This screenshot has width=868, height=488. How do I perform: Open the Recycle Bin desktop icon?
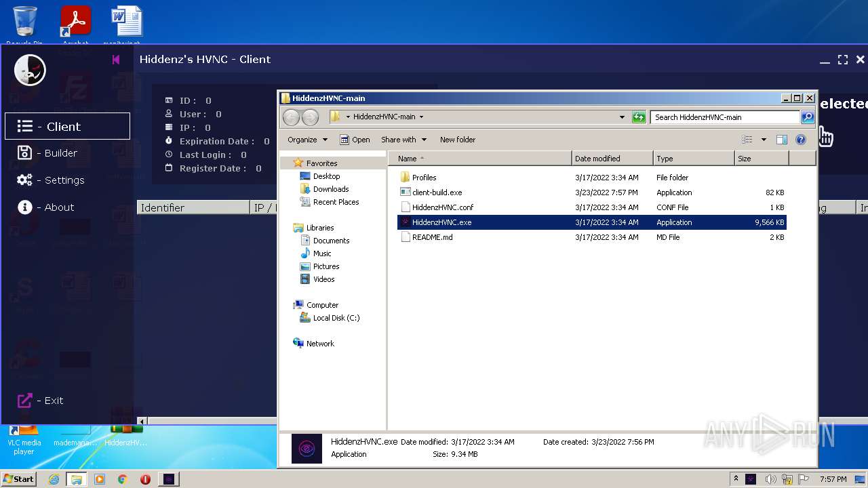tap(25, 23)
